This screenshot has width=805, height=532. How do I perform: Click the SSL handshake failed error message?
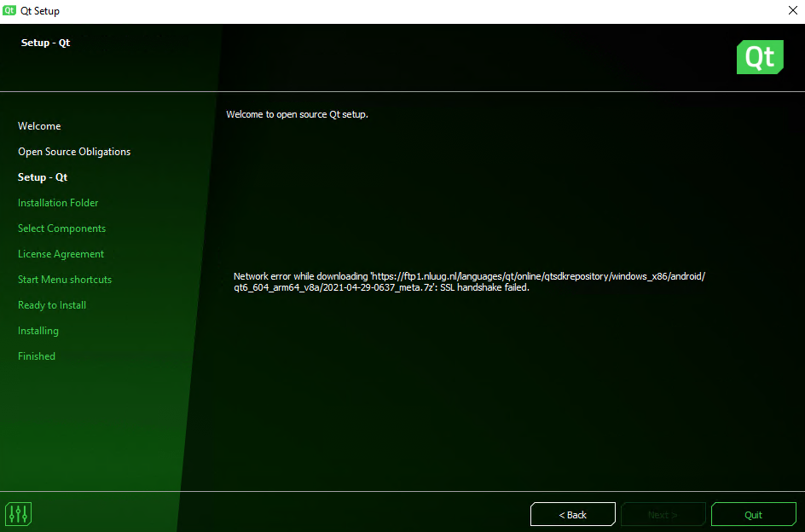point(469,282)
